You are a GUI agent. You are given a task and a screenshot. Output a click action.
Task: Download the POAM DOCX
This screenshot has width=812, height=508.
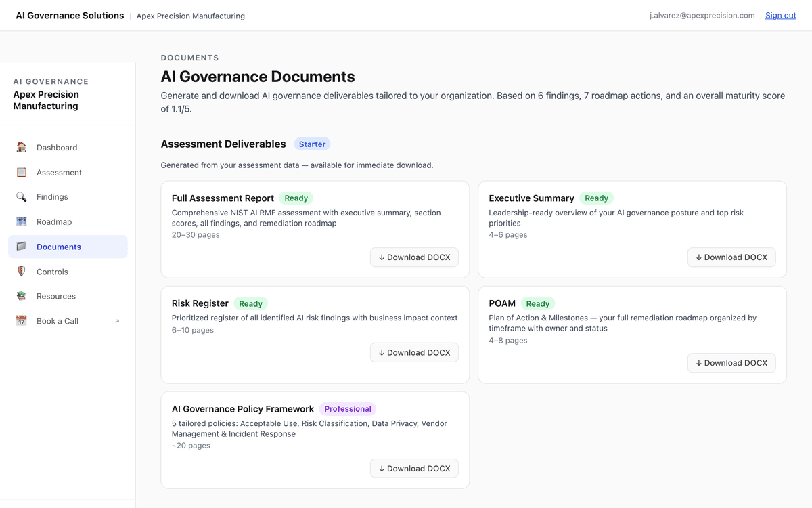tap(731, 363)
